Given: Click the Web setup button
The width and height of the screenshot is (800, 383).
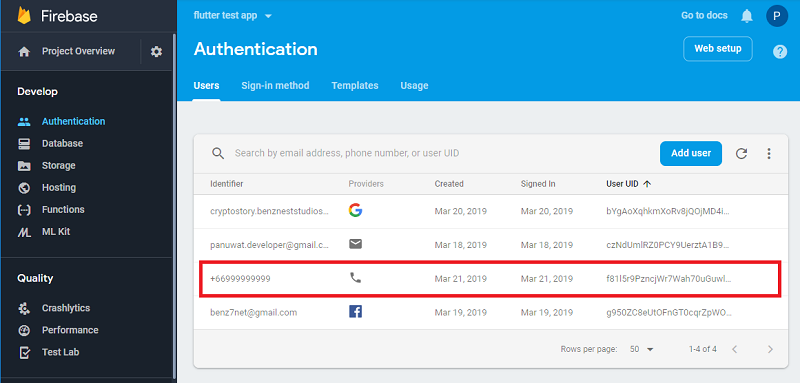Looking at the screenshot, I should coord(717,49).
